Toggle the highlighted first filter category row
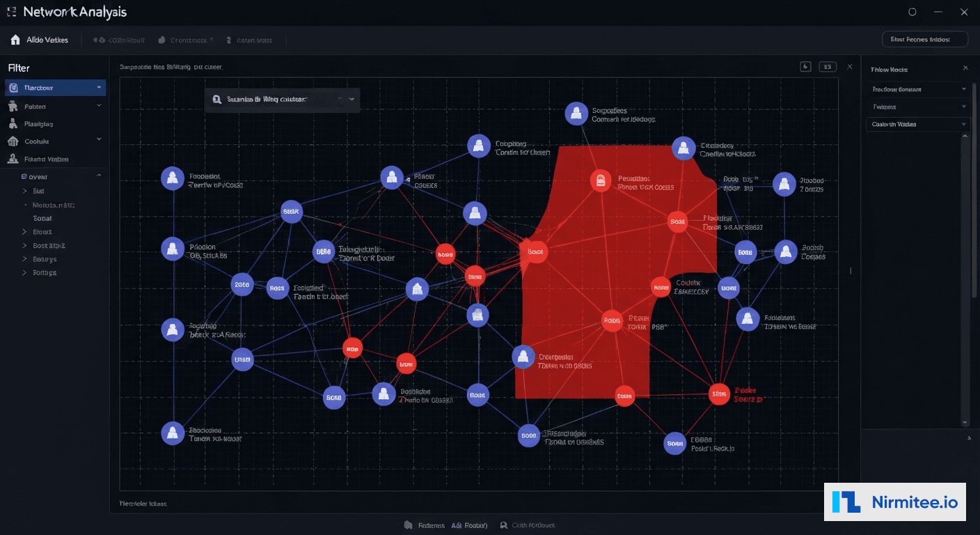This screenshot has height=535, width=980. [x=54, y=87]
